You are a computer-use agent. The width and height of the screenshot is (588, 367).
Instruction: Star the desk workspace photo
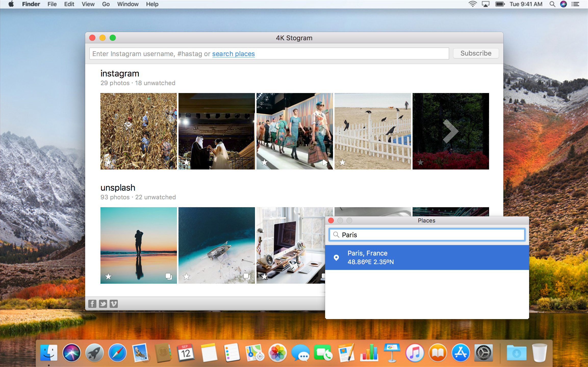pos(264,277)
